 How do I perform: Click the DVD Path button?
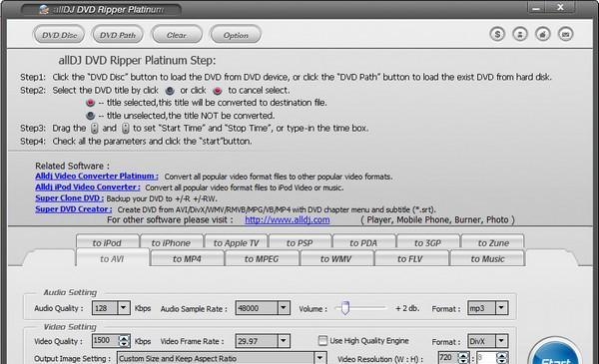[x=118, y=35]
